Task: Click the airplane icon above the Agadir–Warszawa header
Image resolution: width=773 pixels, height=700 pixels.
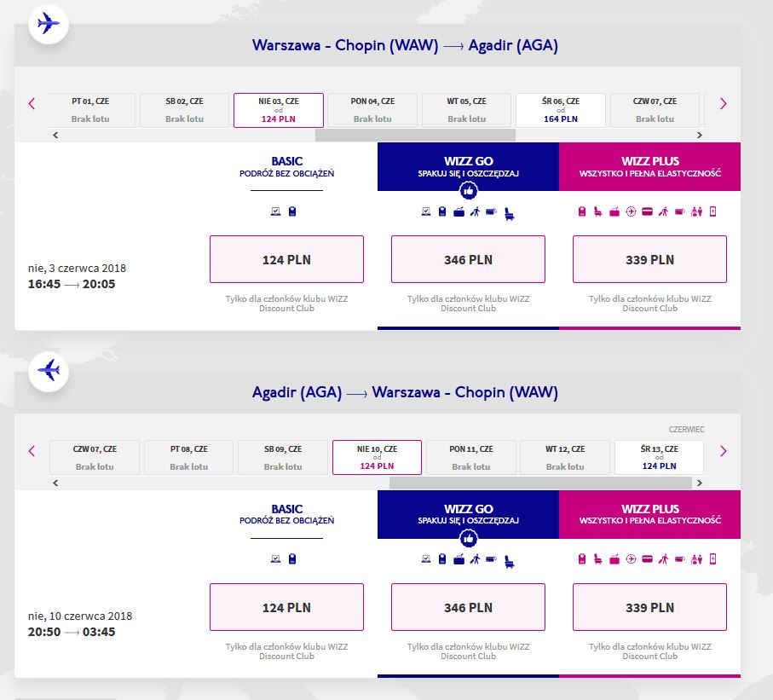Action: click(49, 371)
